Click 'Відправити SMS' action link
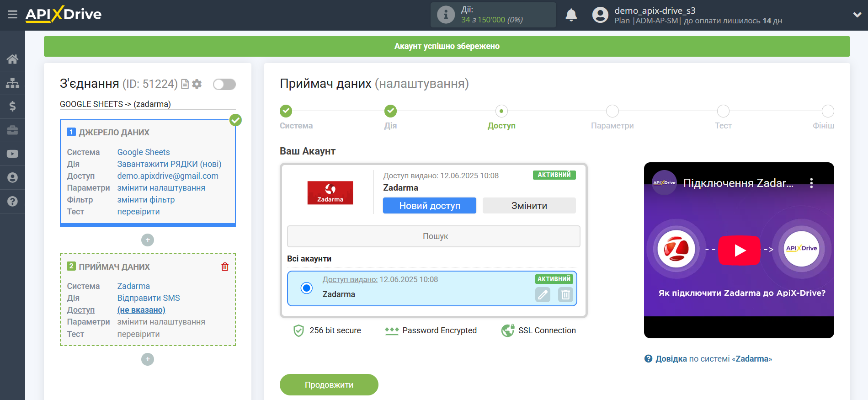The height and width of the screenshot is (400, 868). [x=149, y=298]
